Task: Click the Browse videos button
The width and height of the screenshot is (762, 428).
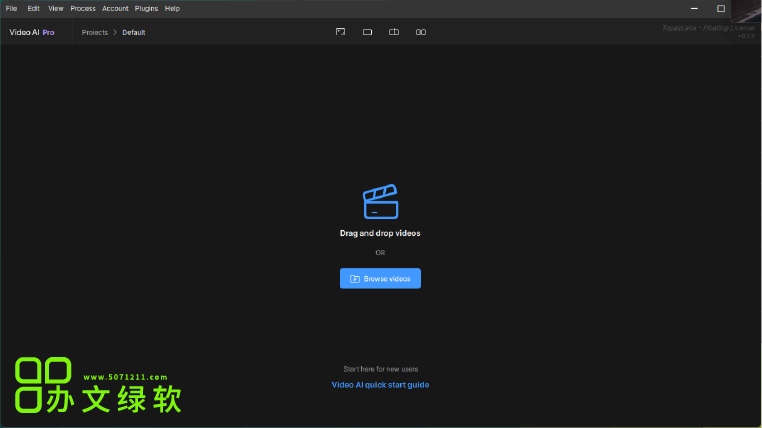Action: [x=381, y=278]
